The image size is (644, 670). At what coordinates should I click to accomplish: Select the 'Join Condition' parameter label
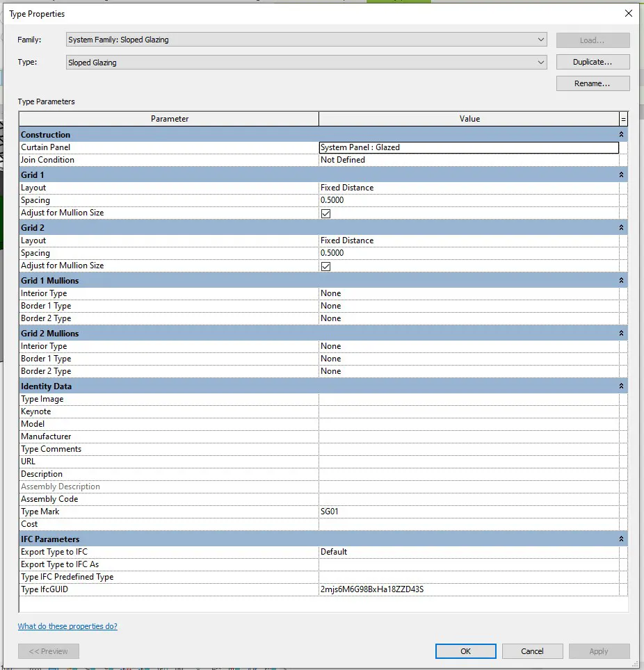point(47,160)
